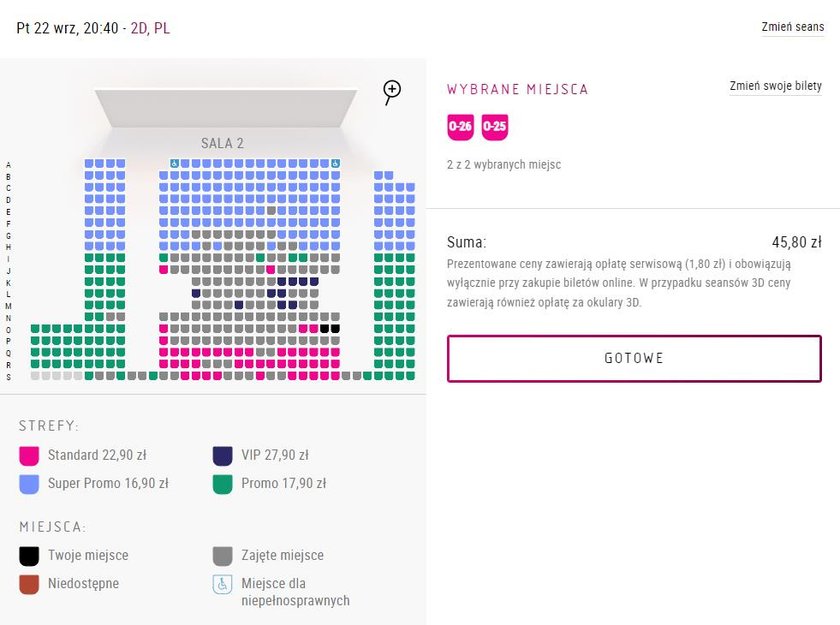Pick the pink Standard seat at the left of row J
Viewport: 840px width, 625px height.
click(x=164, y=270)
